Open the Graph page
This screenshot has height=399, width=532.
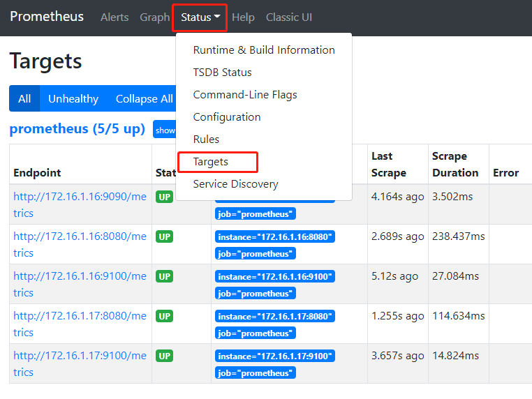[x=155, y=17]
